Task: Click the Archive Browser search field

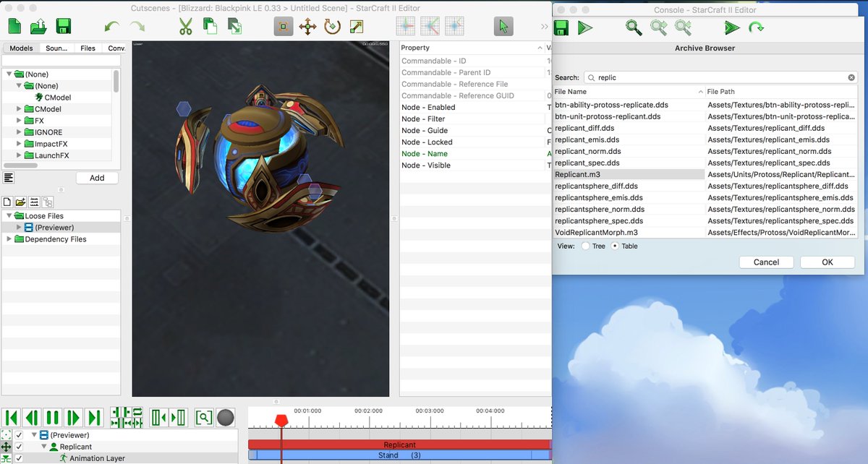Action: (720, 77)
